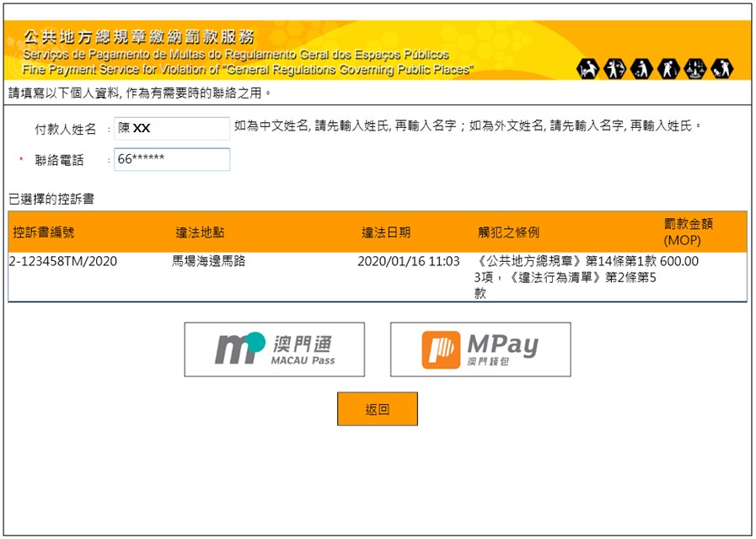Focus the 付款人姓名 payer name field

pyautogui.click(x=172, y=128)
